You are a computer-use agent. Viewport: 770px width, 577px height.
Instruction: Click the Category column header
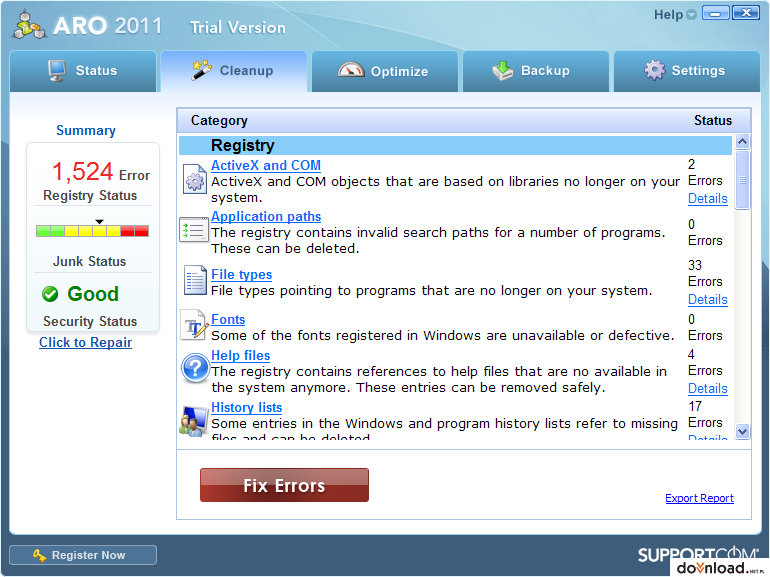pyautogui.click(x=219, y=121)
